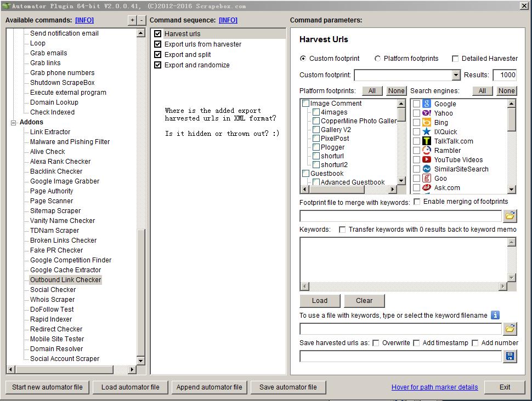Screen dimensions: 532x401
Task: Uncheck Export and split command
Action: tap(157, 55)
